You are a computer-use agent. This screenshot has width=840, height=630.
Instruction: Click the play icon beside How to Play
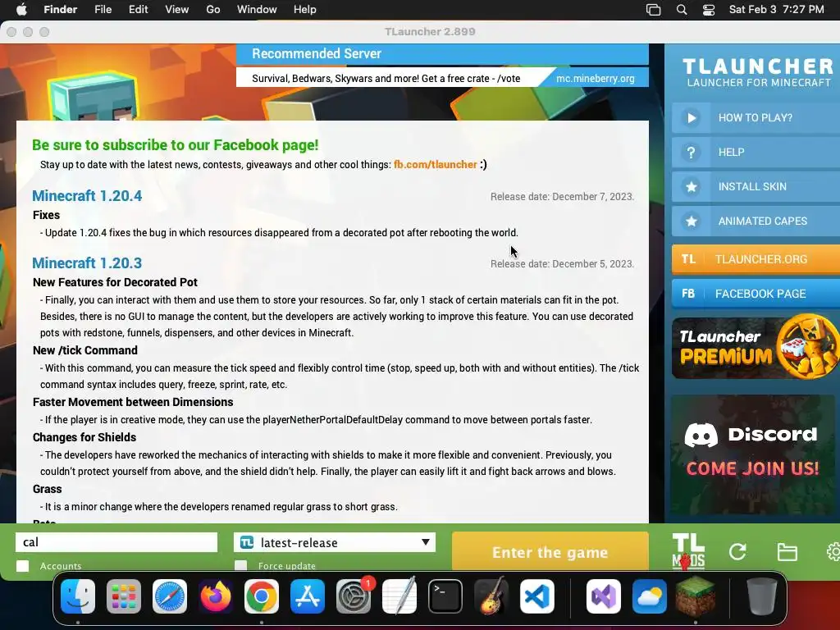point(691,118)
